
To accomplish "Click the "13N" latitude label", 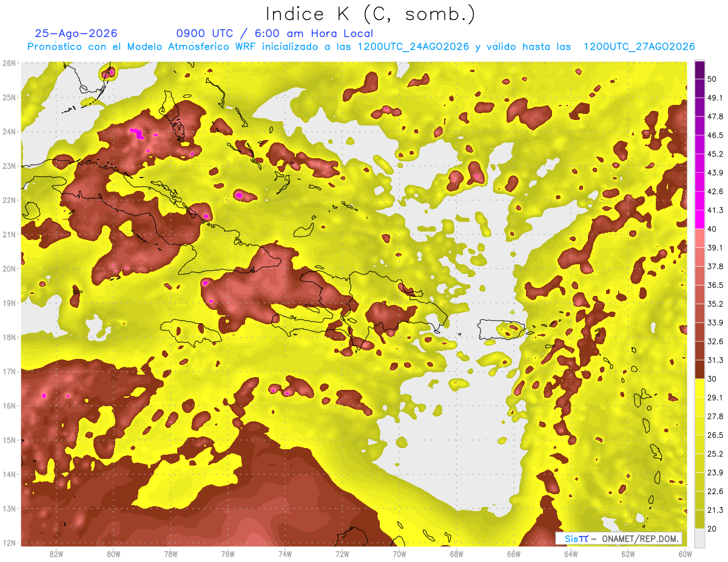I will 8,508.
